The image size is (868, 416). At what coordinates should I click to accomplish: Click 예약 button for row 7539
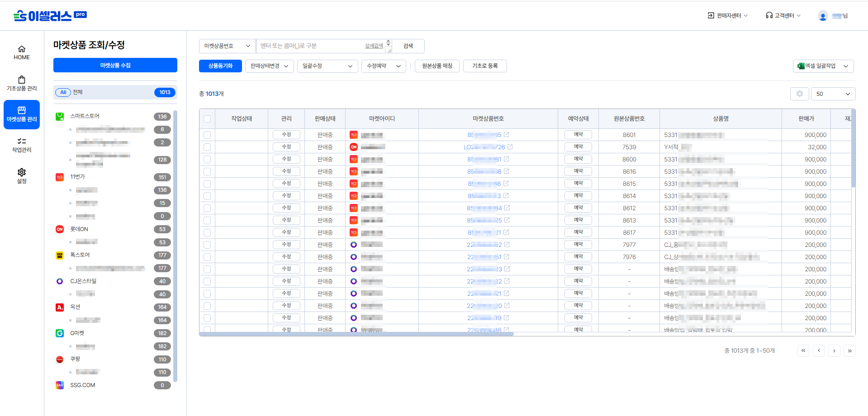578,147
